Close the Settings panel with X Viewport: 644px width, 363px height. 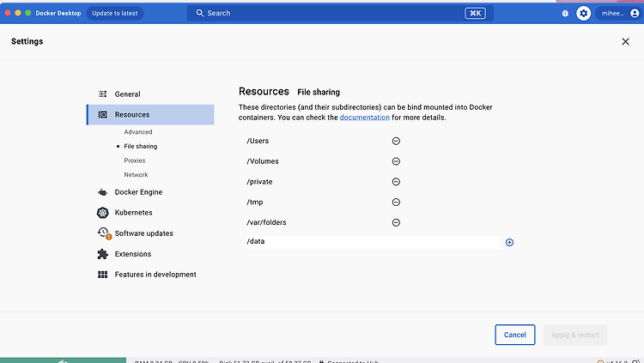pos(625,41)
